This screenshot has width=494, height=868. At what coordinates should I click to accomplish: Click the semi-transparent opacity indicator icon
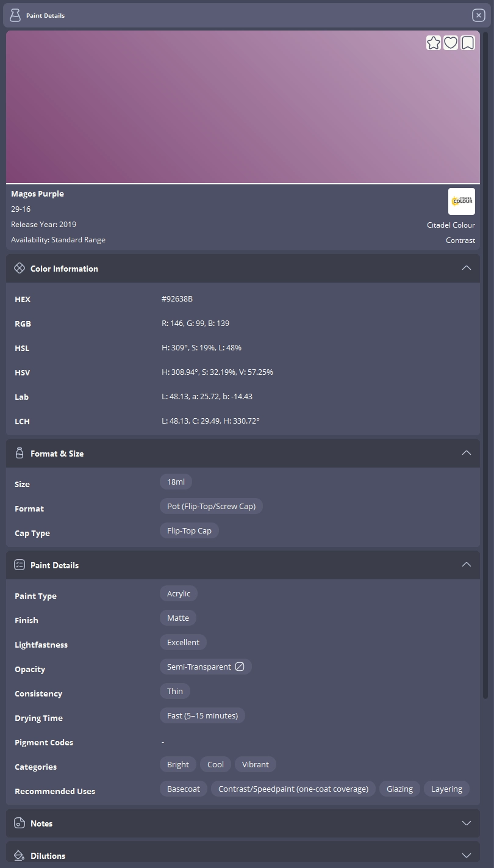(x=240, y=667)
